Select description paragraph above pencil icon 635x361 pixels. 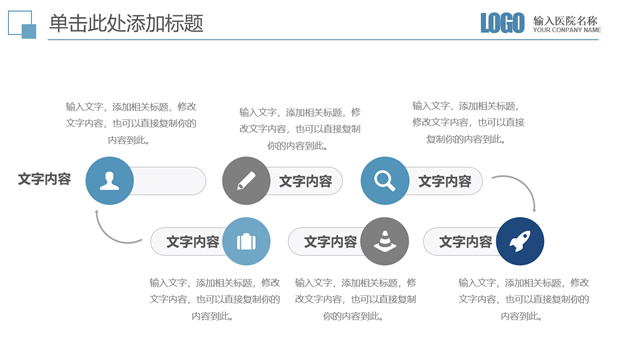point(300,129)
